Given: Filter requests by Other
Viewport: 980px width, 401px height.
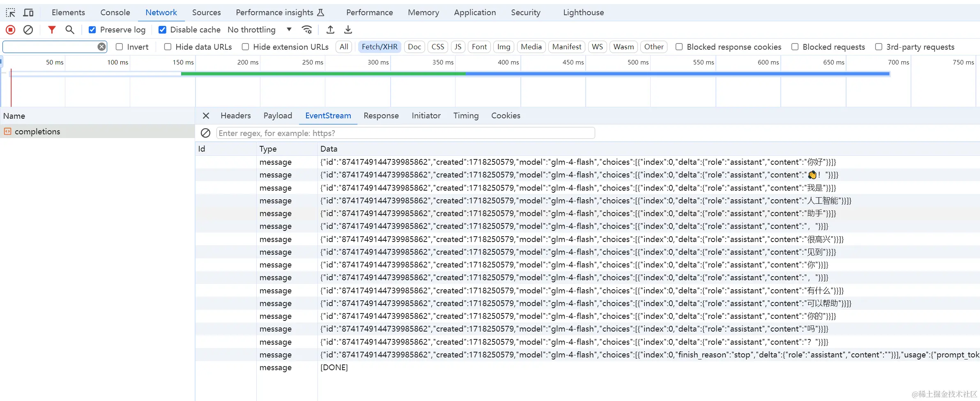Looking at the screenshot, I should click(653, 47).
